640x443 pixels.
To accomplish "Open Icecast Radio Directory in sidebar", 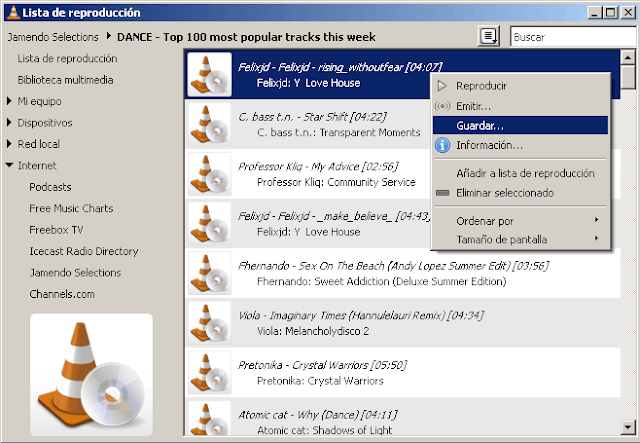I will pyautogui.click(x=84, y=251).
